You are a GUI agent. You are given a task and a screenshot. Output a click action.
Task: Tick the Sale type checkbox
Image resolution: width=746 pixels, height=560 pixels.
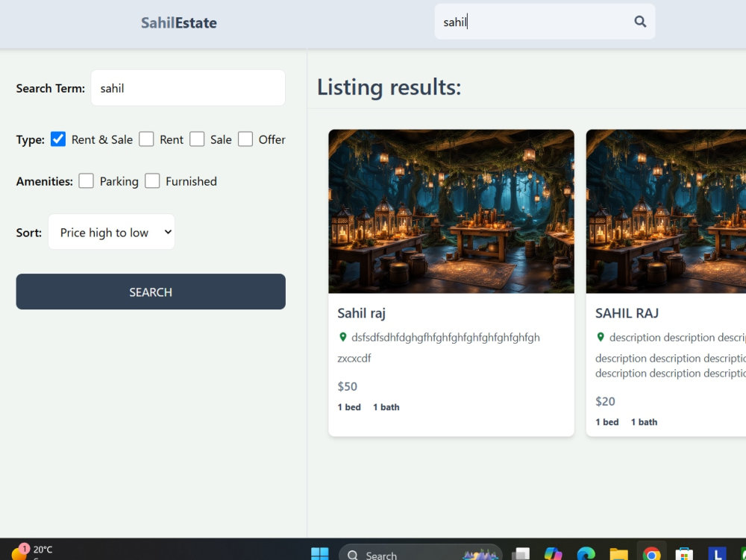[x=197, y=139]
